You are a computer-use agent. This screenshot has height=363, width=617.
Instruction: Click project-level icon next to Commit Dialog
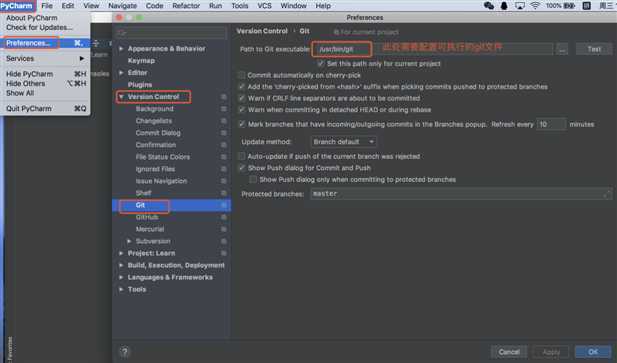[x=224, y=133]
